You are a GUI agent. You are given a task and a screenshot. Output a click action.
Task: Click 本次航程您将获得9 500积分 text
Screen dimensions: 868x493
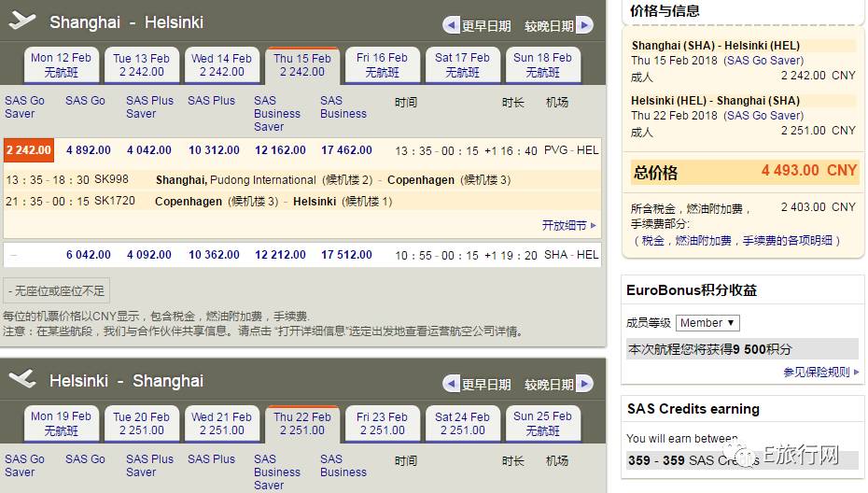point(710,349)
